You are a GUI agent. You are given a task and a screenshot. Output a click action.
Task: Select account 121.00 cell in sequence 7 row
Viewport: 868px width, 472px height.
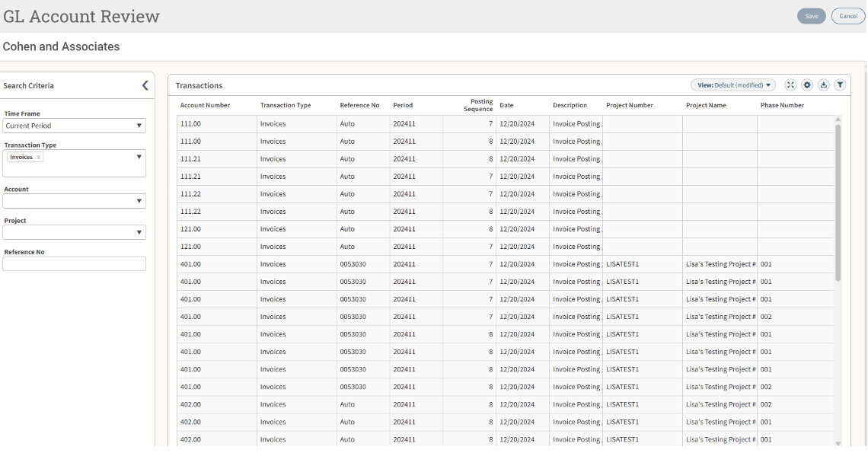(217, 247)
